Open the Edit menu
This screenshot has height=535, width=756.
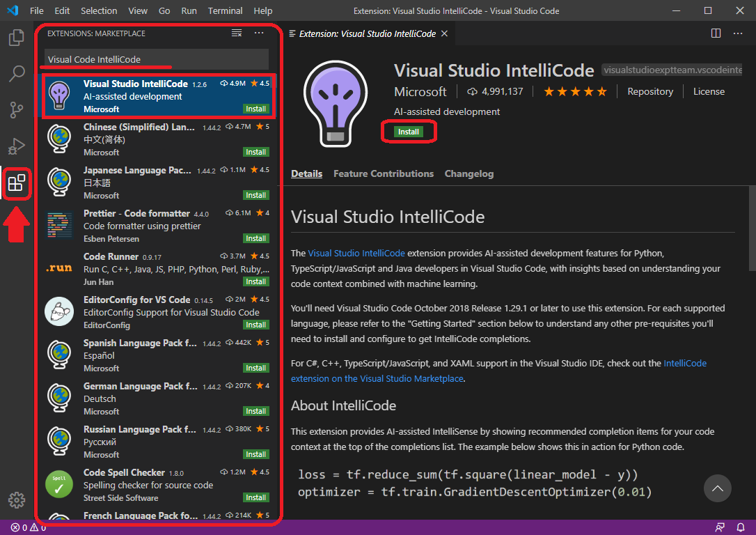(x=62, y=10)
